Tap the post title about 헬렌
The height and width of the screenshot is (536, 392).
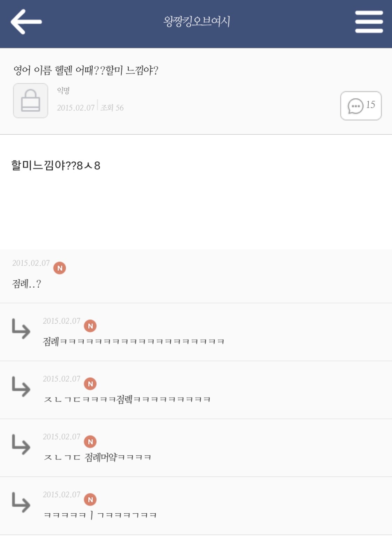tap(86, 70)
